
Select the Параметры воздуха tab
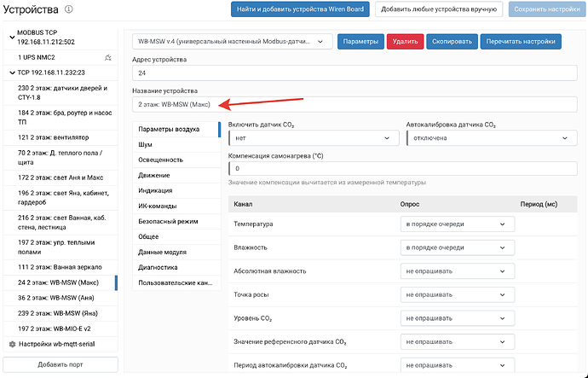[x=176, y=129]
